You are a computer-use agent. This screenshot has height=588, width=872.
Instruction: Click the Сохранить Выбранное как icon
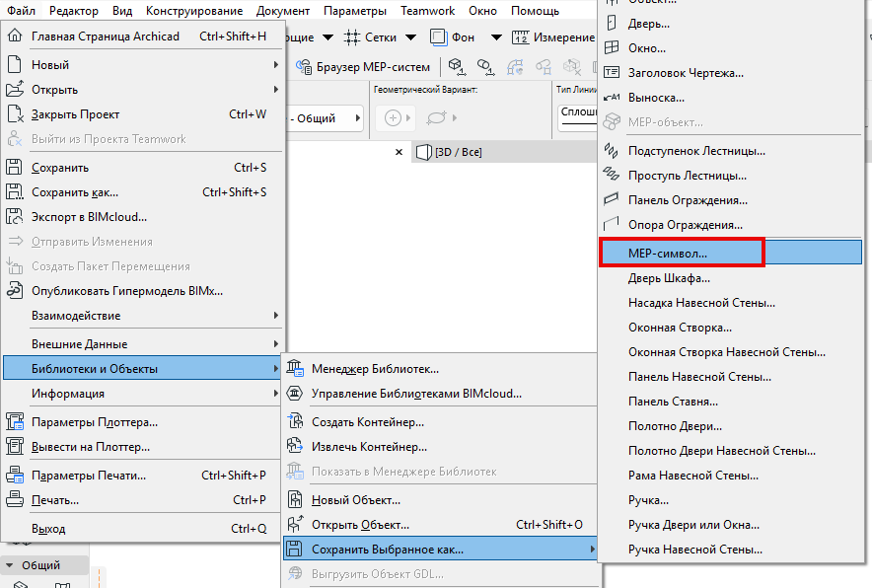(x=295, y=550)
